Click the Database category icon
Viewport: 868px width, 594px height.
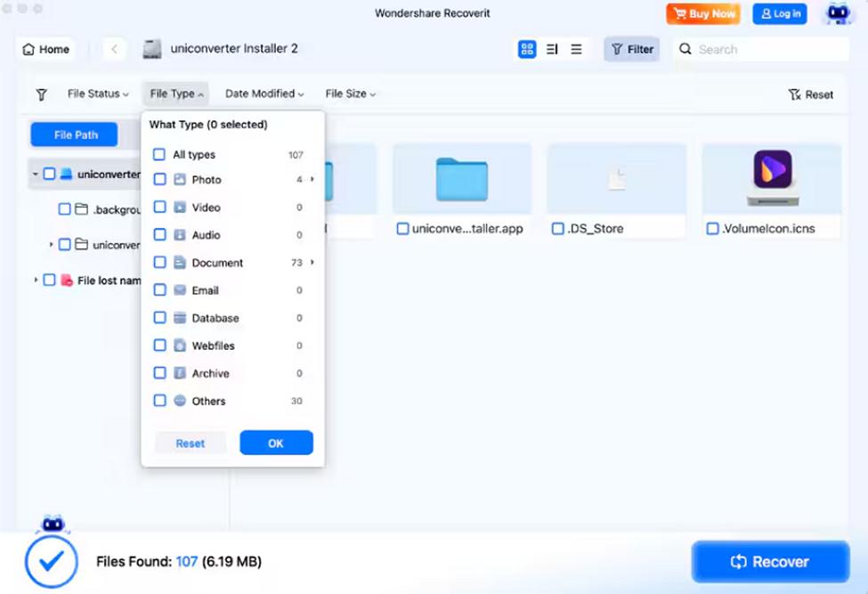[x=180, y=318]
